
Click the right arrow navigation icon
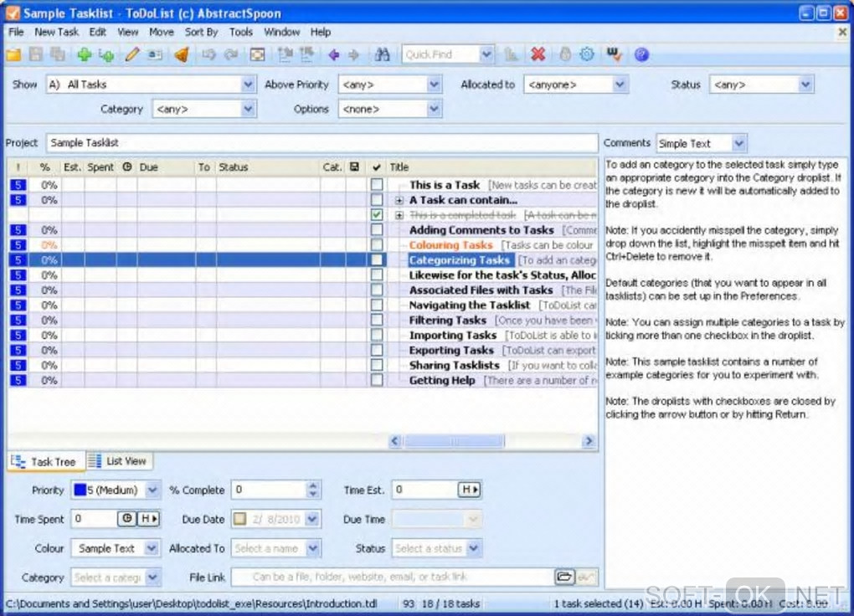354,54
